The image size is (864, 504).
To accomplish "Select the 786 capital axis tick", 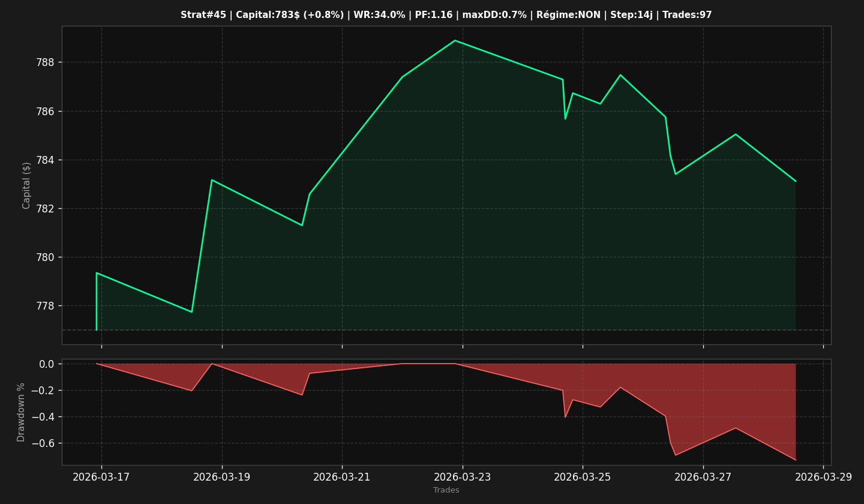I will pos(46,112).
